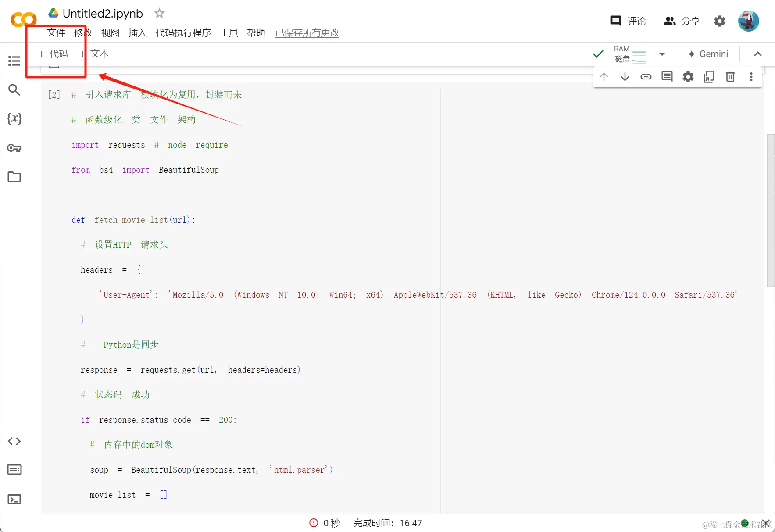
Task: Open the cell editor settings gear
Action: [x=688, y=77]
